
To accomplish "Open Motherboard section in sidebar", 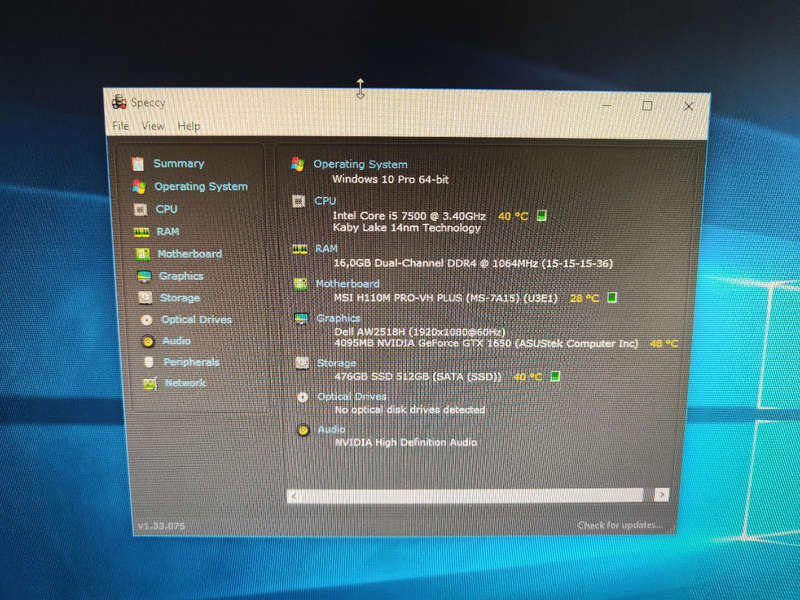I will tap(189, 254).
